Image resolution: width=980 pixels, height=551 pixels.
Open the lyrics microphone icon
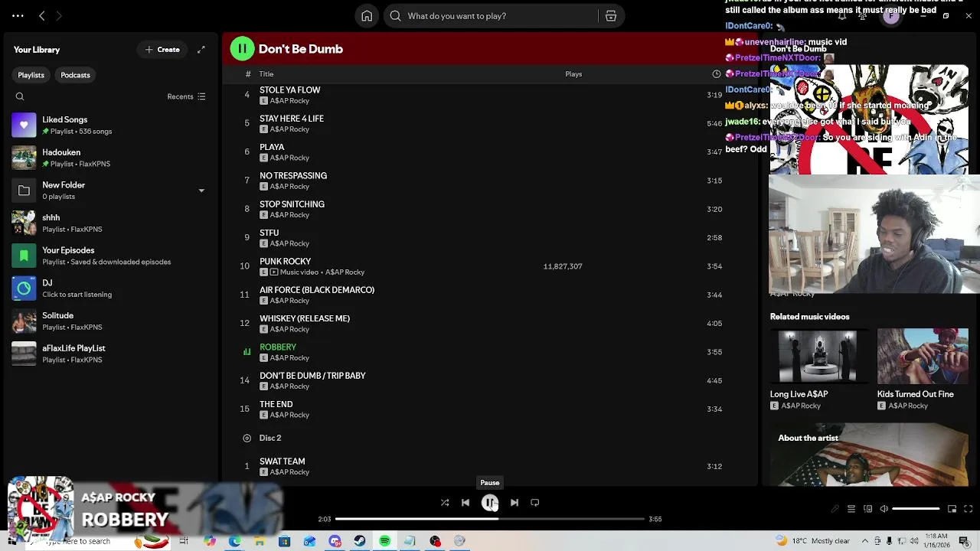[x=835, y=509]
